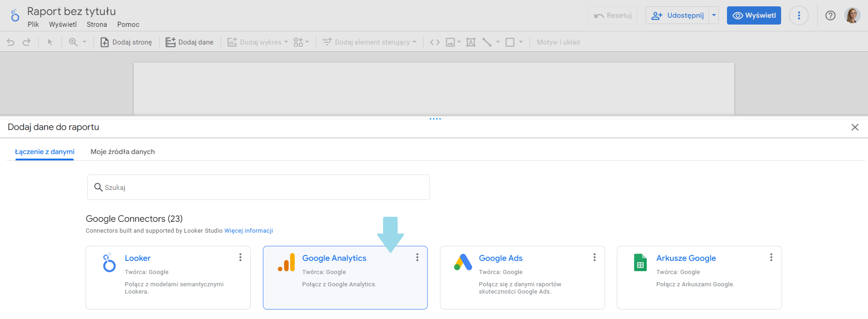Image resolution: width=868 pixels, height=319 pixels.
Task: Expand the image dropdown arrow
Action: (x=459, y=42)
